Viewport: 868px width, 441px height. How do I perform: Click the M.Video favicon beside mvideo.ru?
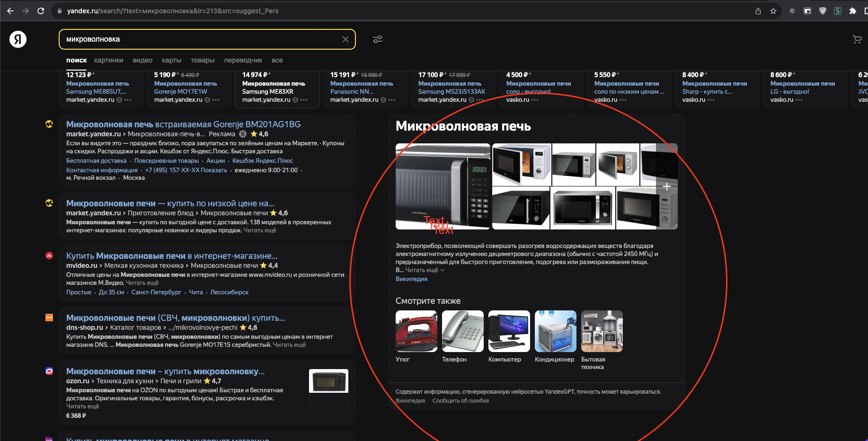click(49, 256)
